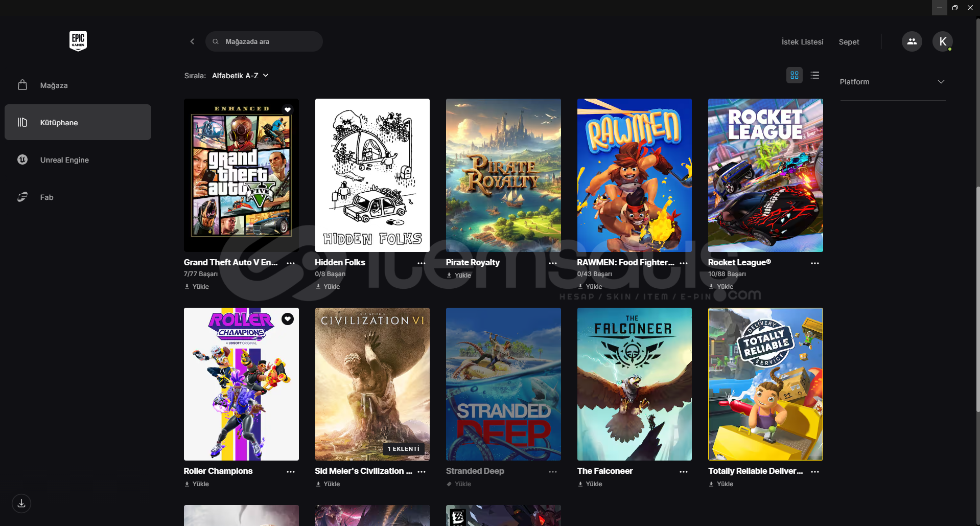980x526 pixels.
Task: Click the vertical scrollbar thumb
Action: pyautogui.click(x=977, y=299)
